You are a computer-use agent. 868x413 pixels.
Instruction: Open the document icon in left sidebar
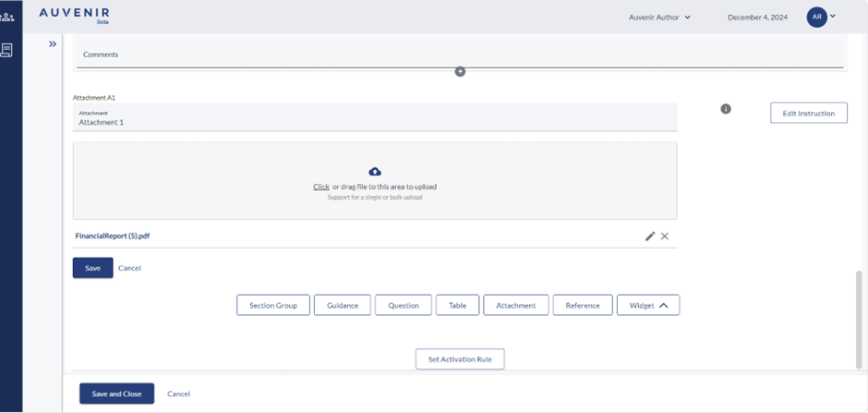[8, 50]
